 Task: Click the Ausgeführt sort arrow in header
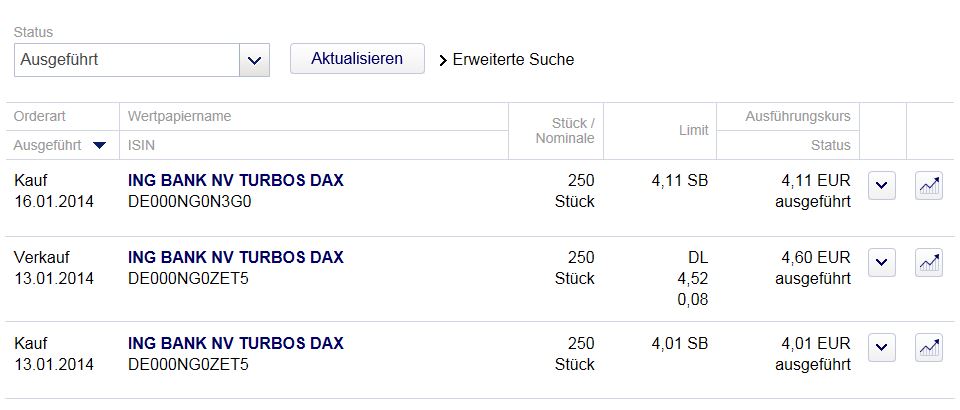point(99,146)
